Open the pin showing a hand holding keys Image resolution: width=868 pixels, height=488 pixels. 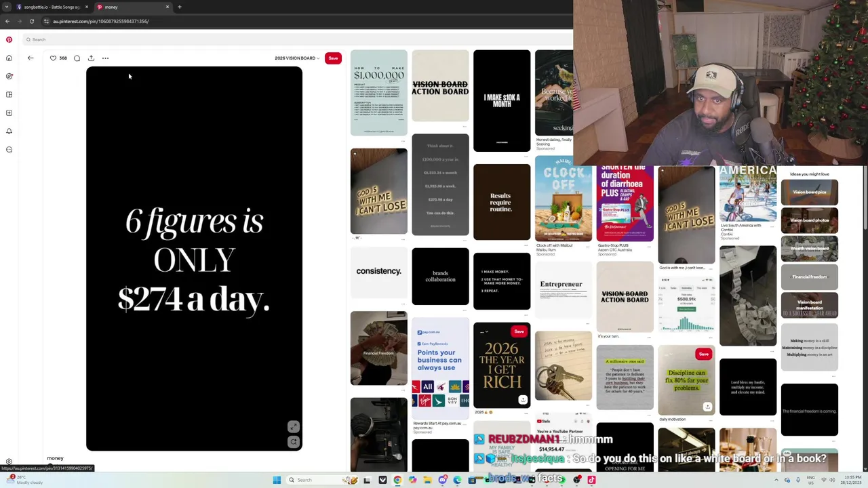point(563,366)
